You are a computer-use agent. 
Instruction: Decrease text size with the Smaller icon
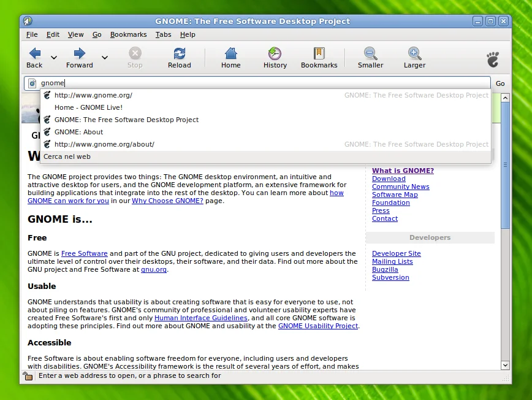coord(370,55)
